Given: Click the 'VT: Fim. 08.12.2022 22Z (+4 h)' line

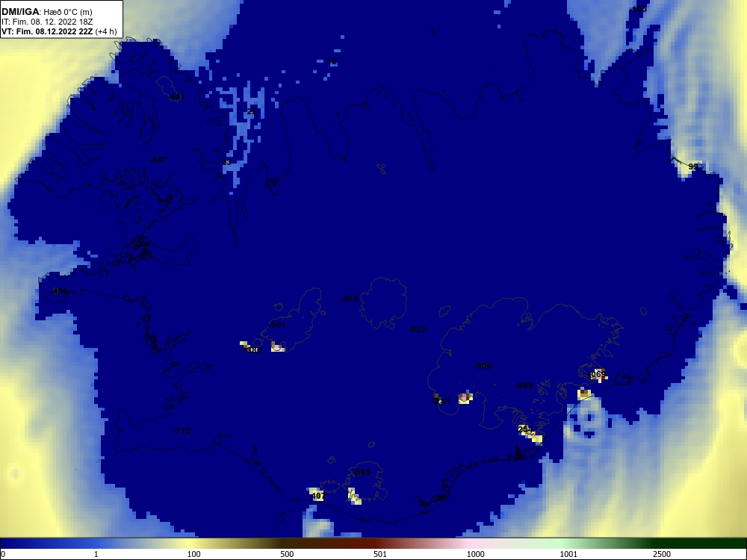Looking at the screenshot, I should [58, 31].
